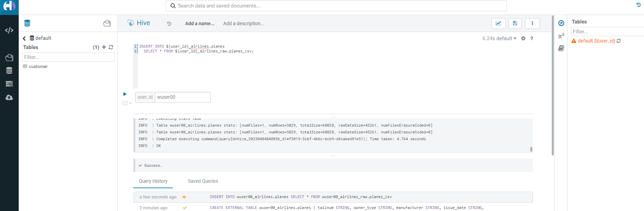Viewport: 644px width, 211px height.
Task: Click the Hive editor icon
Action: click(131, 23)
